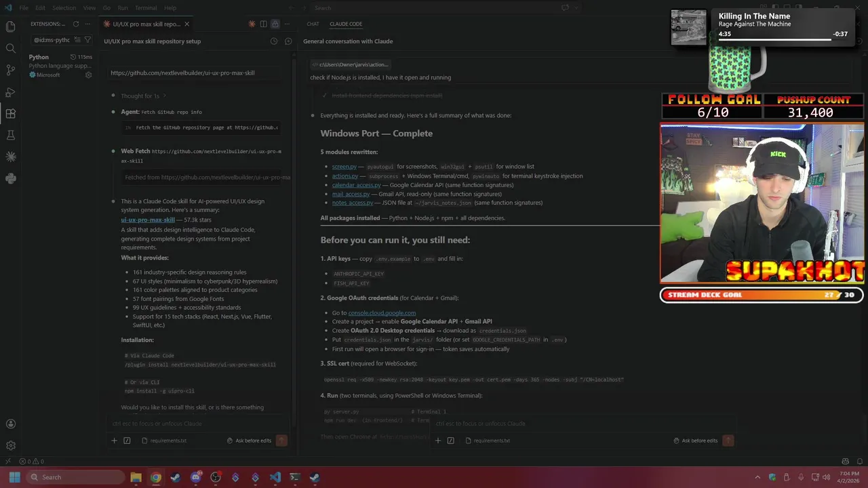868x488 pixels.
Task: Open the Run and Debug view
Action: [x=10, y=91]
